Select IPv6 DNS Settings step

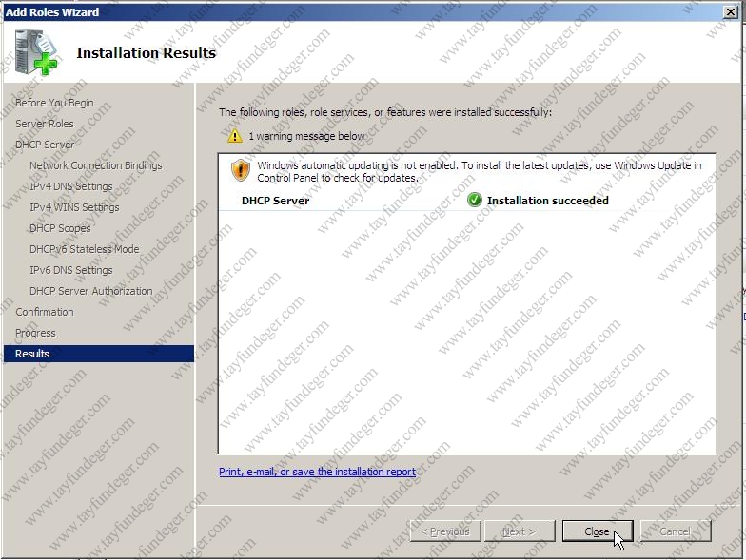(70, 270)
